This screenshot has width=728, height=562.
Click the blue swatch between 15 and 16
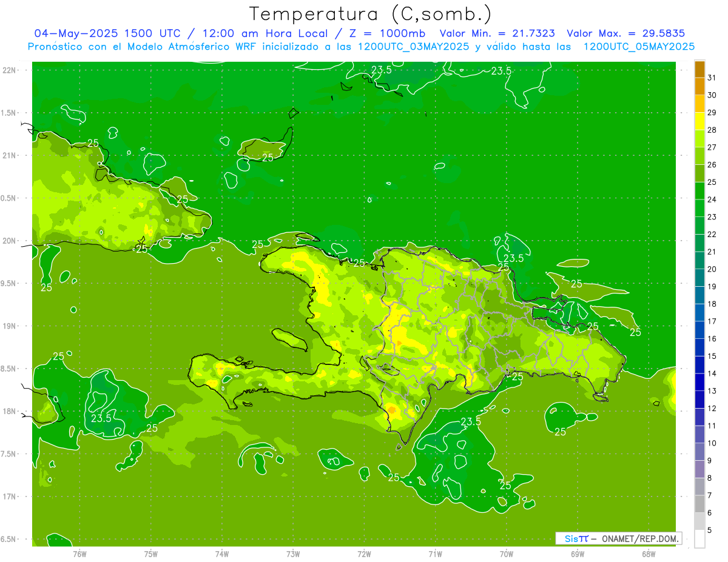[x=699, y=347]
